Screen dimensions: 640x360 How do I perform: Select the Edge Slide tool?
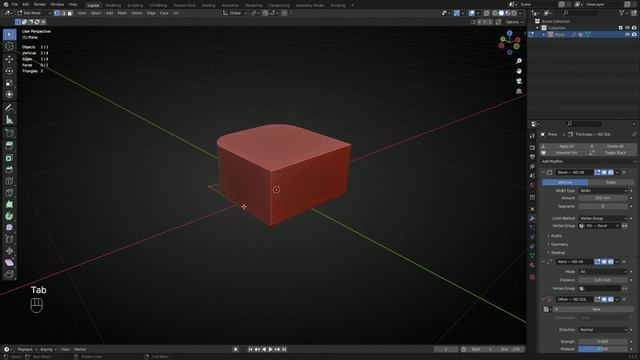pos(9,239)
